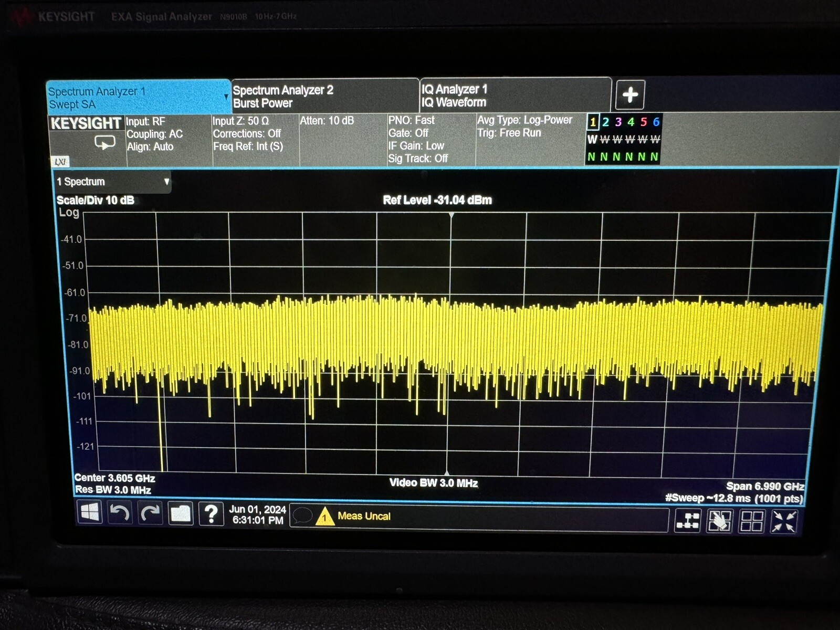The width and height of the screenshot is (840, 630).
Task: Click the Keysight screen capture icon
Action: click(104, 141)
